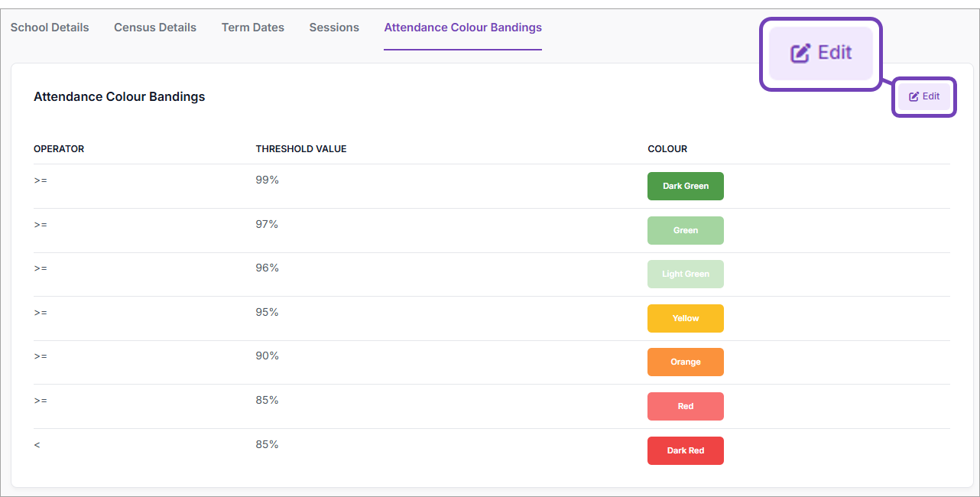This screenshot has height=497, width=980.
Task: Choose the Light Green colour swatch
Action: pyautogui.click(x=685, y=274)
